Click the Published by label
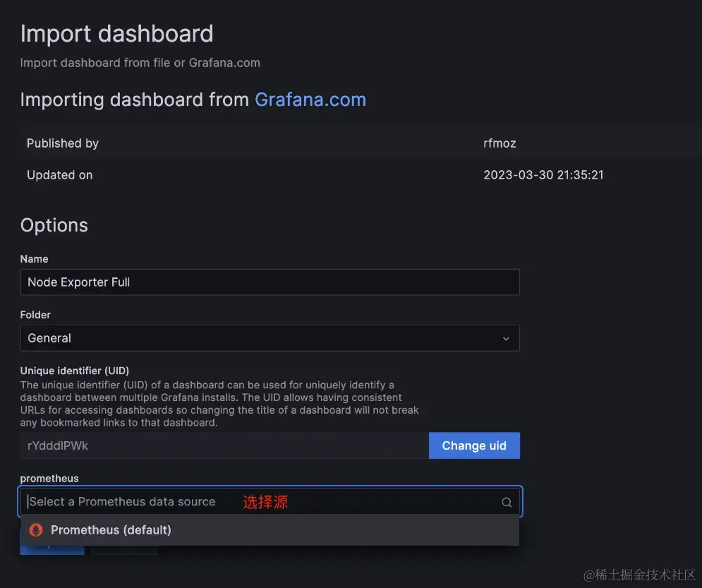Image resolution: width=702 pixels, height=588 pixels. pyautogui.click(x=63, y=143)
